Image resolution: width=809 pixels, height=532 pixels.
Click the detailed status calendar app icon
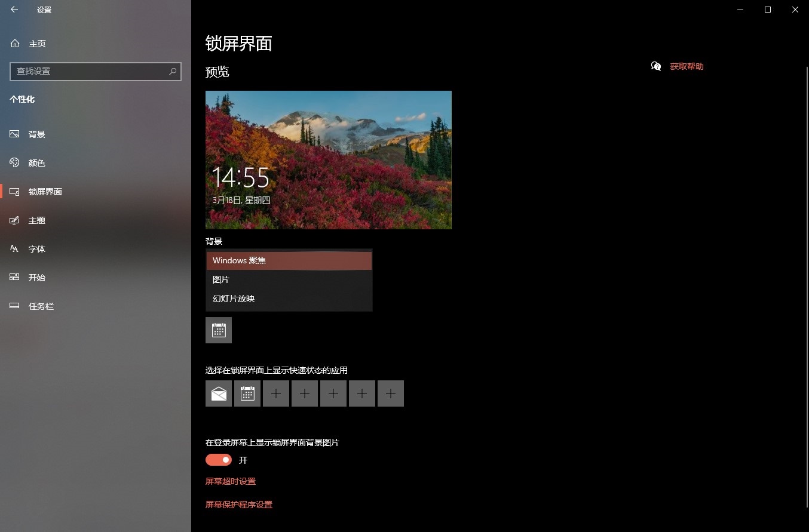(x=219, y=330)
